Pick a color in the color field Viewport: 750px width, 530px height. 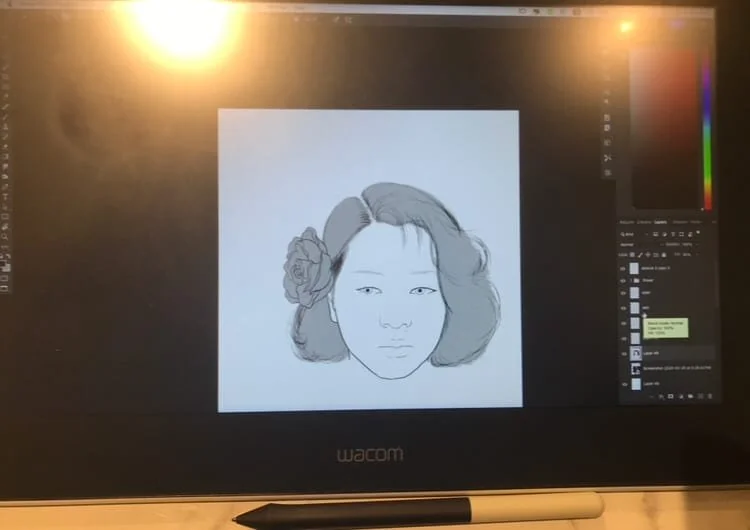click(x=666, y=129)
